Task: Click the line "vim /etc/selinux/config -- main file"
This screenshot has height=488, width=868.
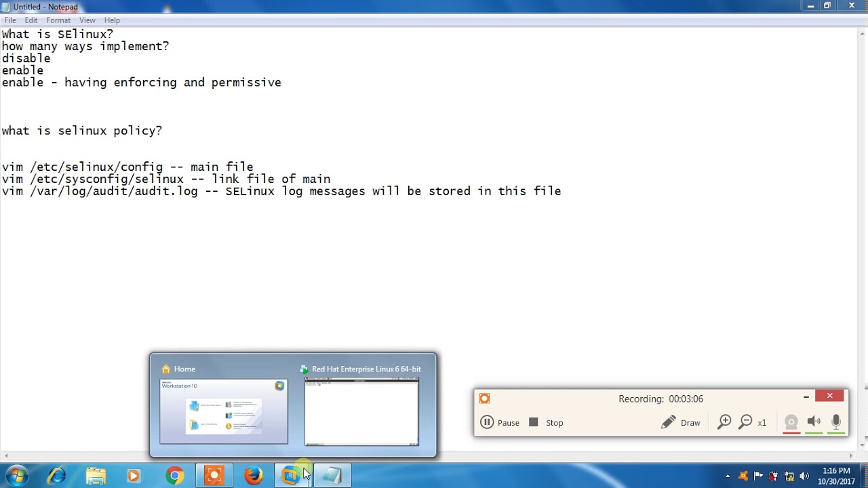Action: coord(127,167)
